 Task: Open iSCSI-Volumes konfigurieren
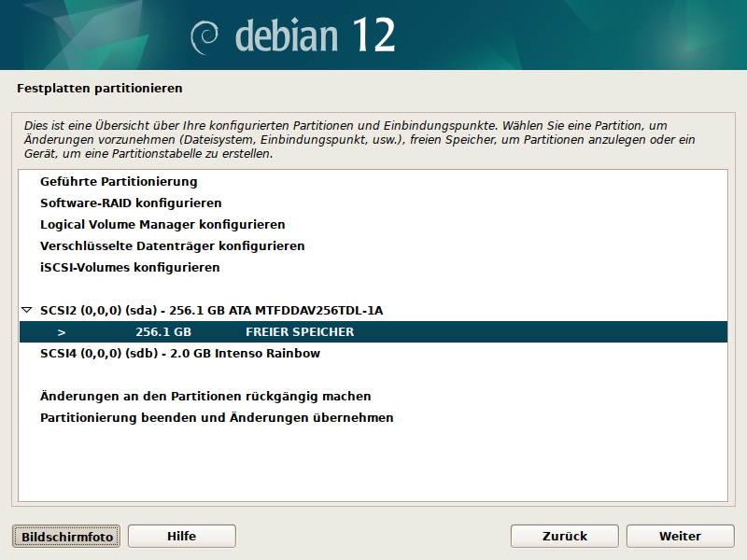[x=130, y=268]
